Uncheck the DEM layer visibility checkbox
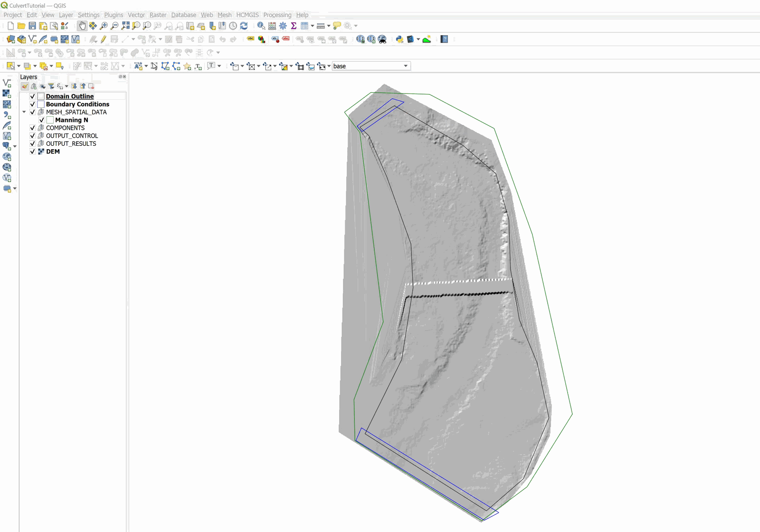Screen dimensions: 760x532 [33, 152]
